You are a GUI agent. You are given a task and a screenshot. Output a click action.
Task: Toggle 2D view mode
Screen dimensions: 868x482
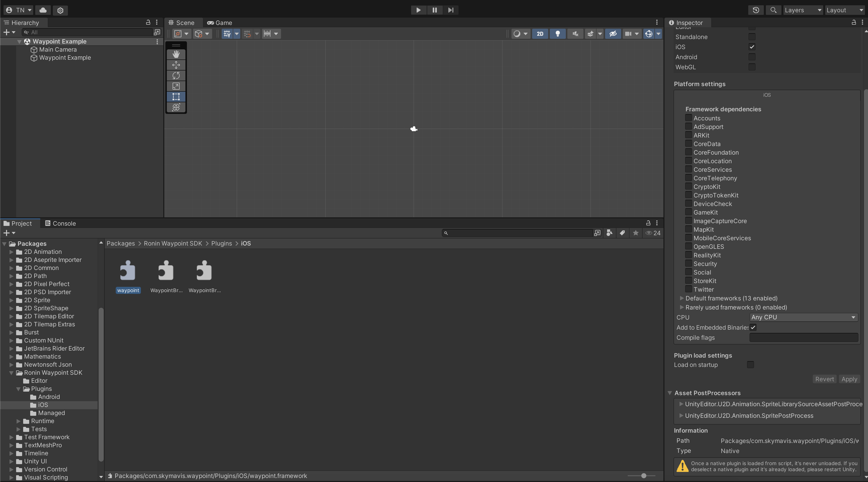click(x=540, y=34)
